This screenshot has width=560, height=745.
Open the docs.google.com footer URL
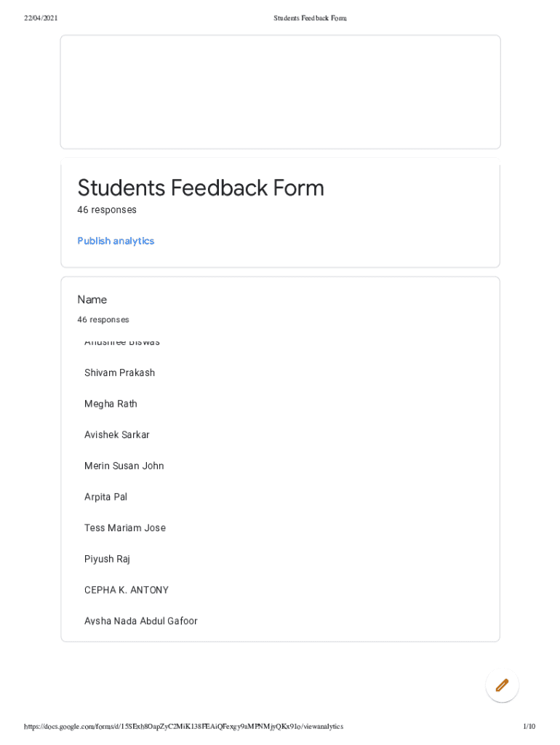tap(183, 726)
